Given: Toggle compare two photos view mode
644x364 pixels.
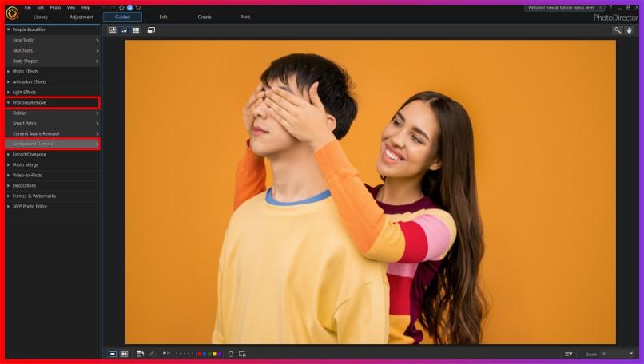Looking at the screenshot, I should point(124,354).
